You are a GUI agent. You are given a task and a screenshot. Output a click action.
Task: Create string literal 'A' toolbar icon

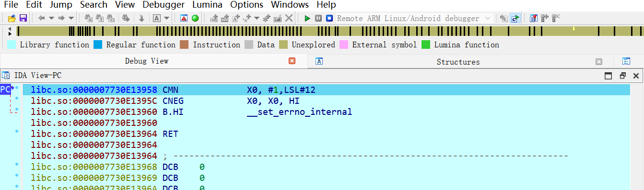[236, 18]
